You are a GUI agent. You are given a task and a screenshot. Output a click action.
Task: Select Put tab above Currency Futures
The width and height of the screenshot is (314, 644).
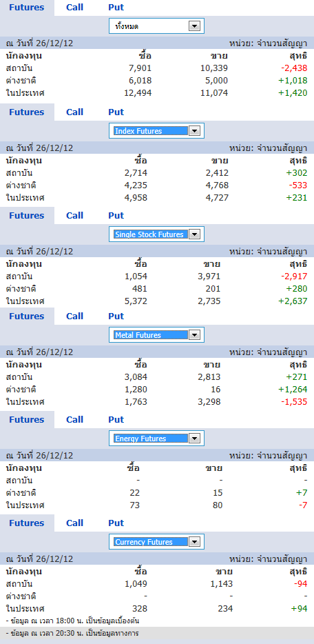click(116, 523)
